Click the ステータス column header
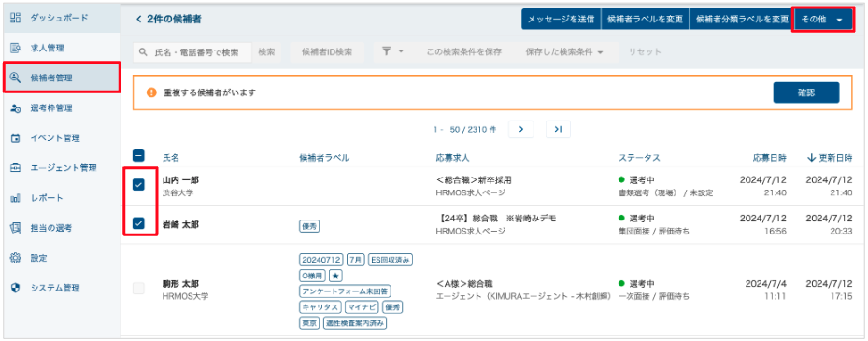The width and height of the screenshot is (868, 341). [x=639, y=158]
